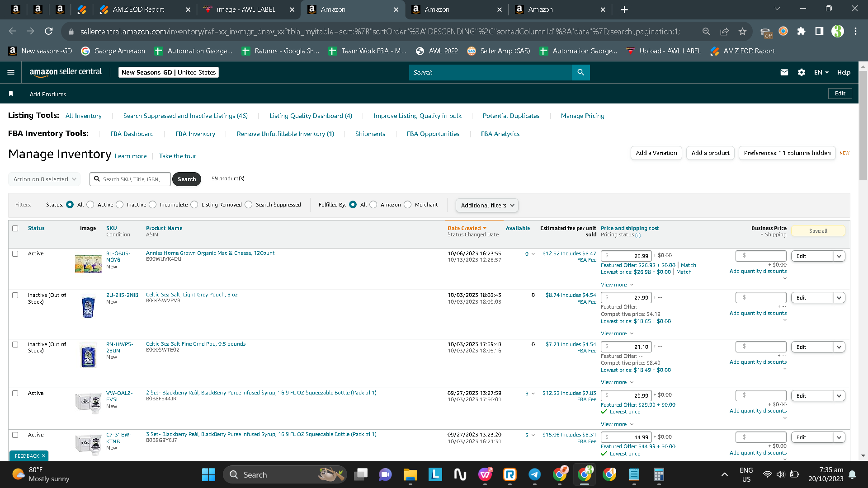Click the Save all button

click(x=818, y=231)
